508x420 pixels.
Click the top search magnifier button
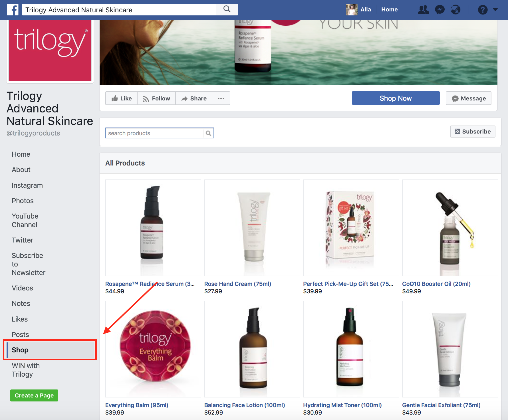[227, 9]
